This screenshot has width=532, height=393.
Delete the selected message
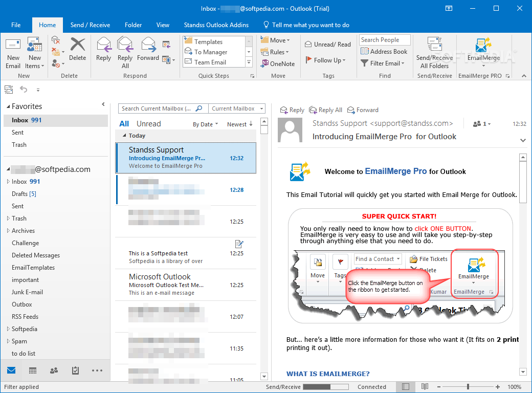tap(77, 50)
